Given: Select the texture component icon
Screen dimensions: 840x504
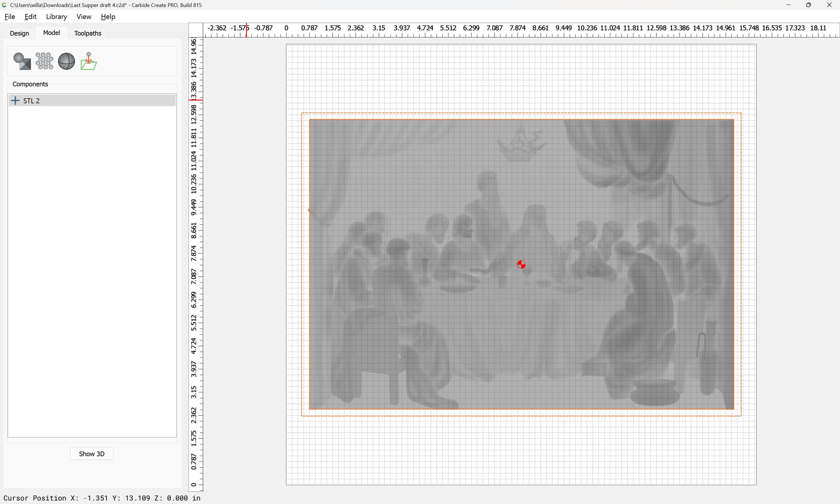Looking at the screenshot, I should pos(44,61).
